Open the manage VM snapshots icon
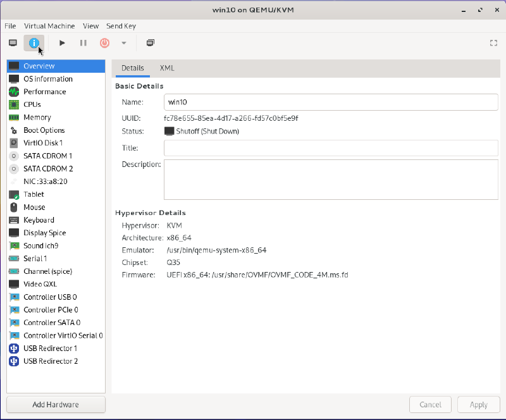This screenshot has height=420, width=506. tap(151, 43)
